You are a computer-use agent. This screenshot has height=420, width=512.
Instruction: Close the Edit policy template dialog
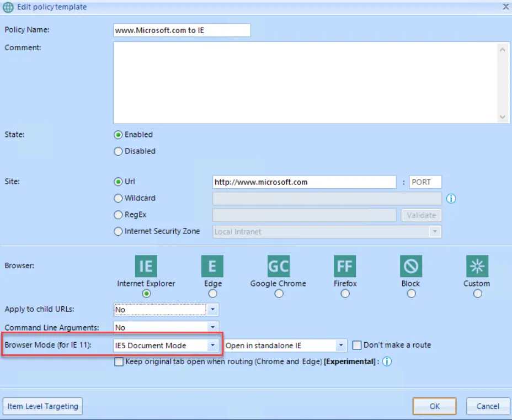coord(506,7)
